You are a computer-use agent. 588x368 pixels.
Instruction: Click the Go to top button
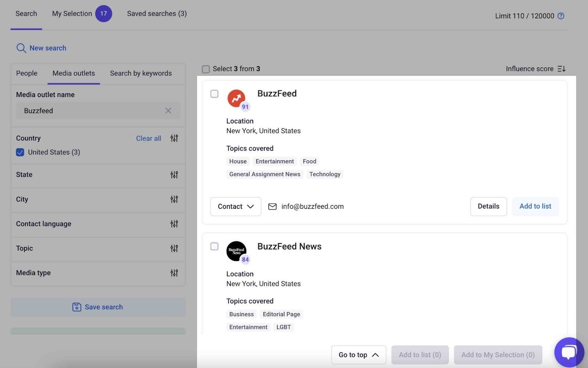click(358, 355)
